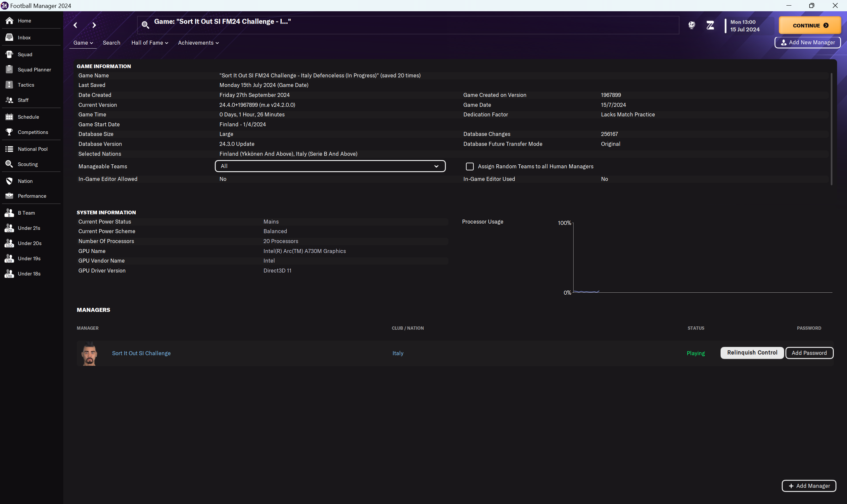Image resolution: width=847 pixels, height=504 pixels.
Task: Click the 'Lacks Match Practice' value
Action: point(628,114)
